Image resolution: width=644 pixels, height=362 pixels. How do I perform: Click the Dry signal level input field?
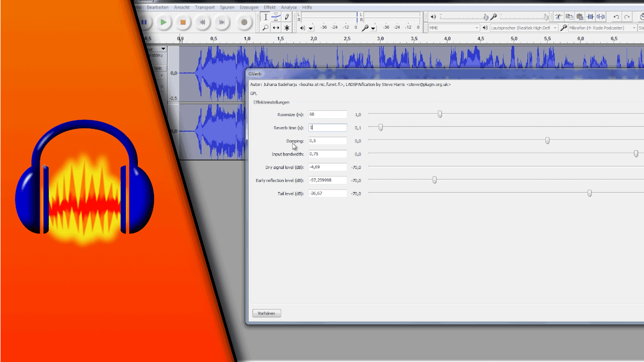pos(328,167)
